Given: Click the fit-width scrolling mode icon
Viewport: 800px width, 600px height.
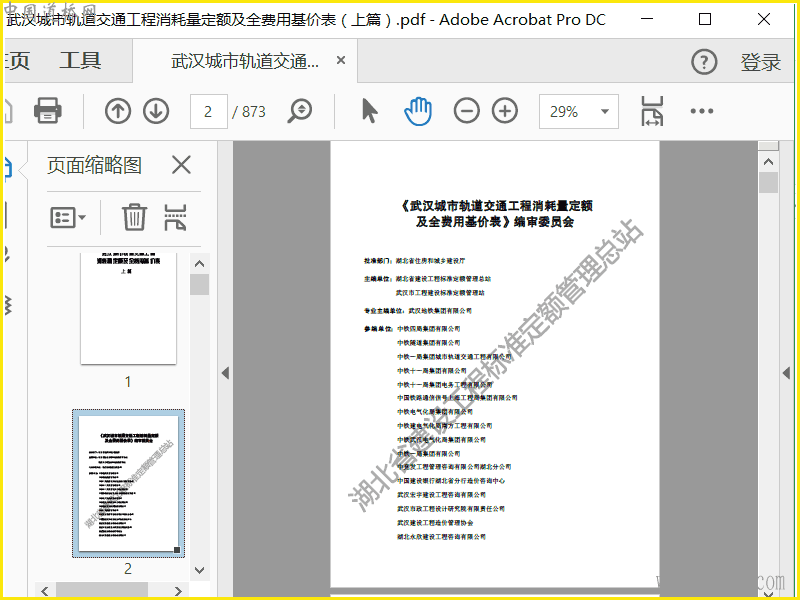Looking at the screenshot, I should click(652, 111).
